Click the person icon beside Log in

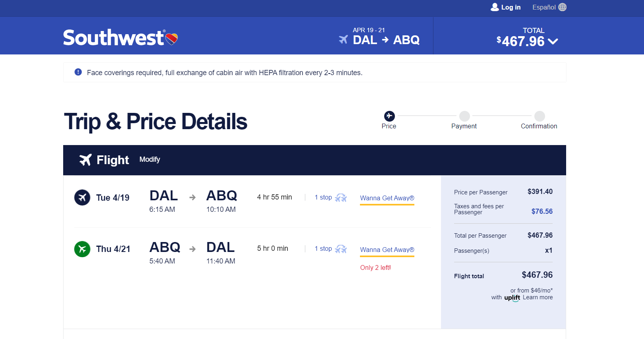click(x=495, y=7)
